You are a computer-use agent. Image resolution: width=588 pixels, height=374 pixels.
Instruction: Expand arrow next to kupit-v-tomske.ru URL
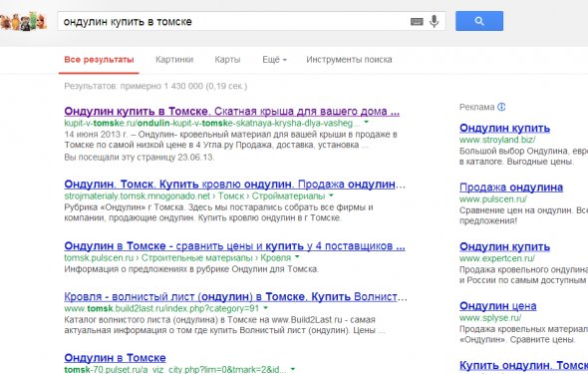[367, 123]
